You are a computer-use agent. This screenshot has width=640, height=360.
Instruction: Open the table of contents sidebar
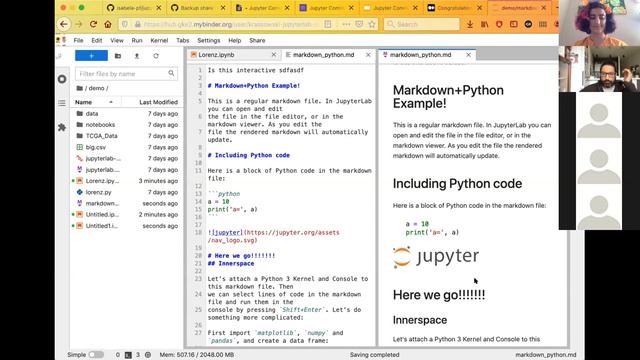coord(62,103)
